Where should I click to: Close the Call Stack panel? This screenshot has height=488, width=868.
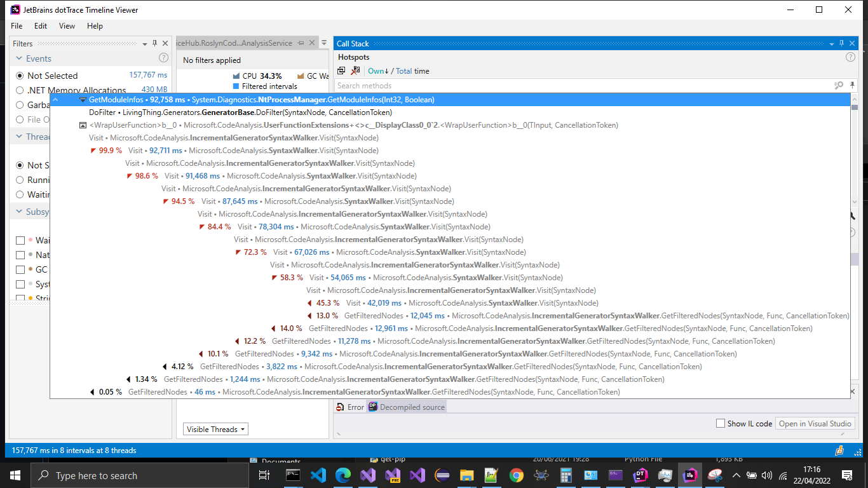(852, 43)
